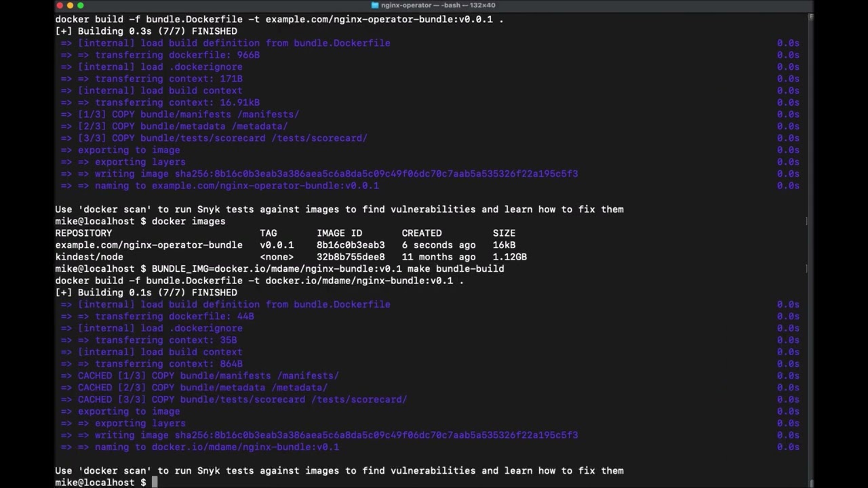Viewport: 868px width, 488px height.
Task: Click the 'v0.0.1' tag cell in the table
Action: point(277,245)
